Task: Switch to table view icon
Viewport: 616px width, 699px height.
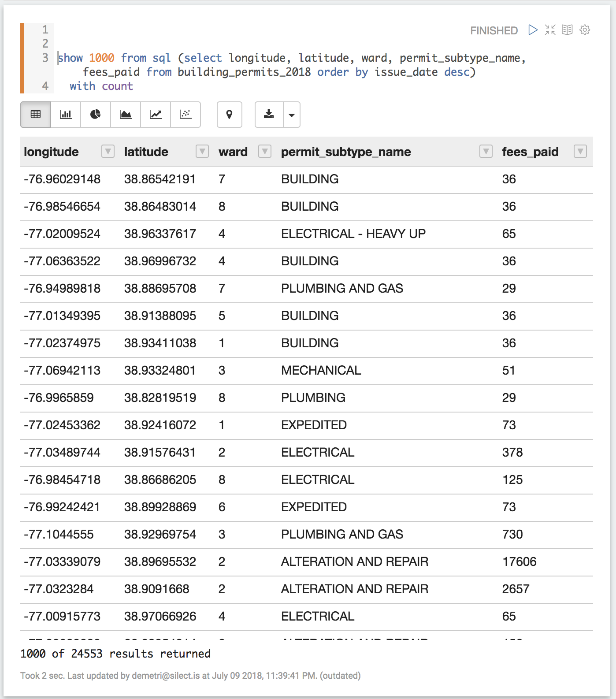Action: tap(36, 115)
